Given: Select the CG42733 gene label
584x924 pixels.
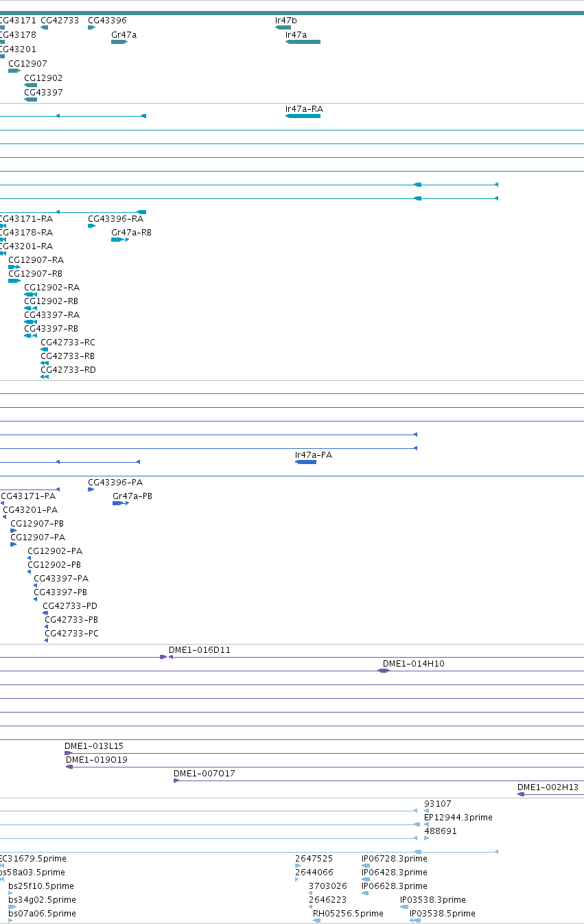Looking at the screenshot, I should pyautogui.click(x=60, y=21).
